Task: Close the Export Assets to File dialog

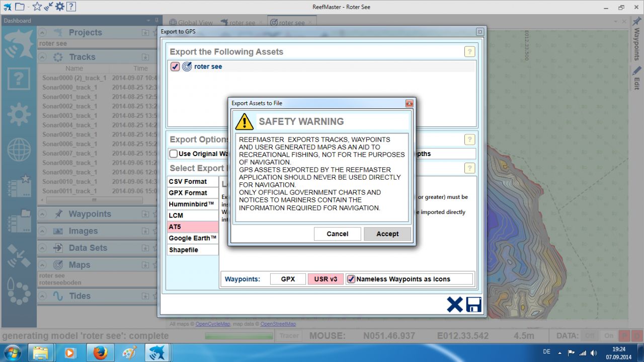Action: click(x=409, y=103)
